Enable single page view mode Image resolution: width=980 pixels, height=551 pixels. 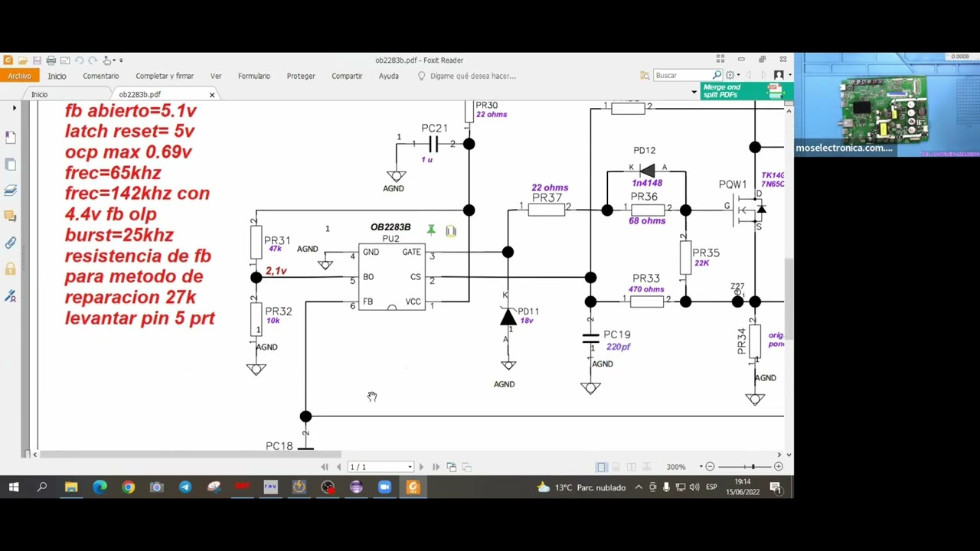pos(602,467)
